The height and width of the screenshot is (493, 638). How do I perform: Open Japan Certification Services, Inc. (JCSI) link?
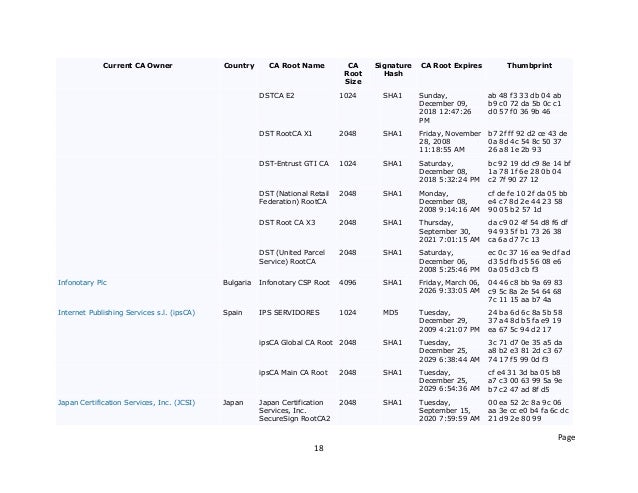tap(127, 402)
